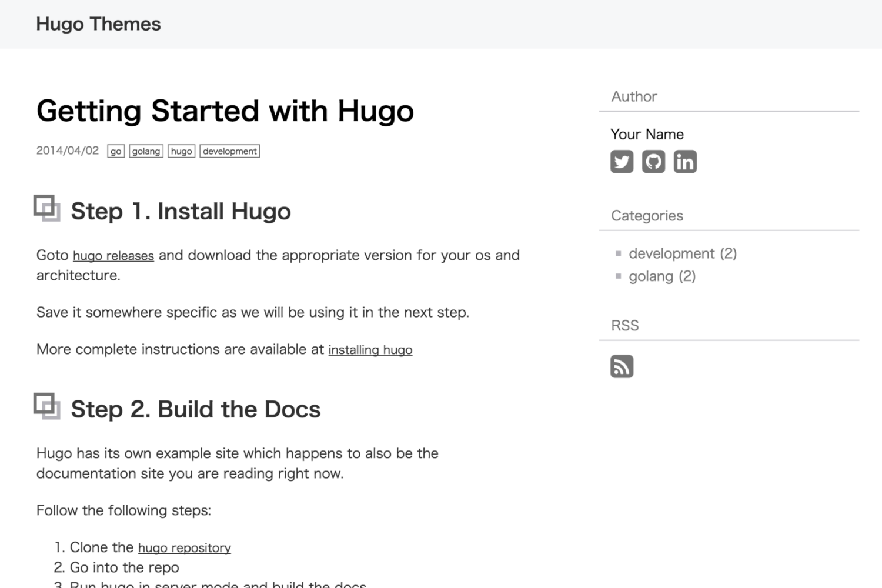This screenshot has height=588, width=882.
Task: Select the 'go' tag
Action: pyautogui.click(x=116, y=151)
